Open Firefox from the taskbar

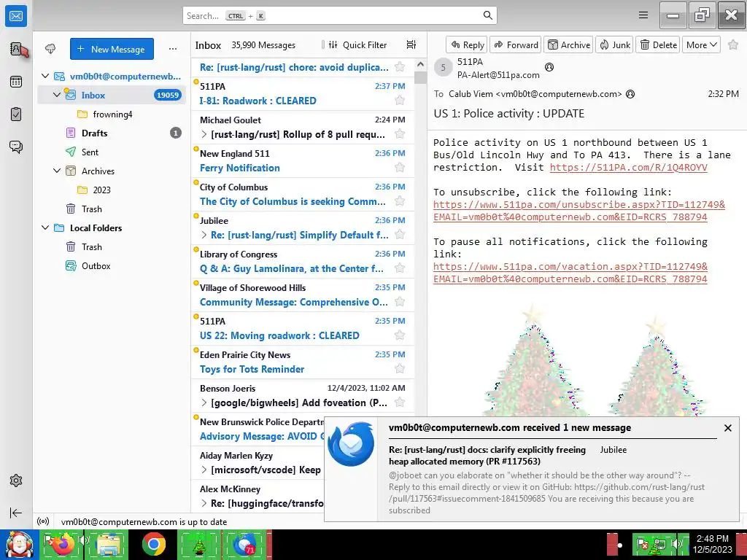click(63, 544)
